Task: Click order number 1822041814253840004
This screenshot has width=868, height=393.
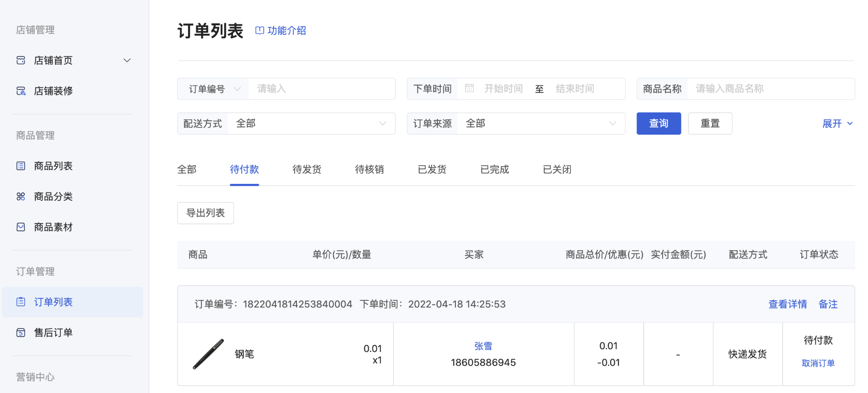Action: [x=297, y=304]
